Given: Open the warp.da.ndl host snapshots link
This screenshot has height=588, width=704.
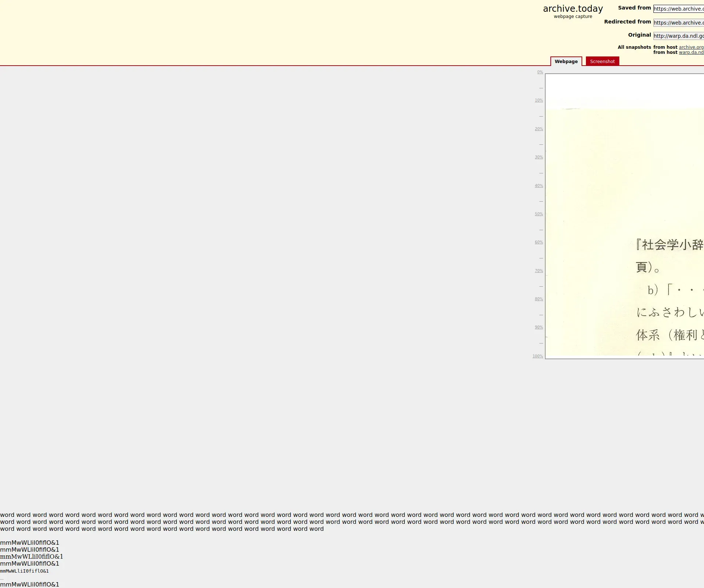Looking at the screenshot, I should pyautogui.click(x=691, y=52).
